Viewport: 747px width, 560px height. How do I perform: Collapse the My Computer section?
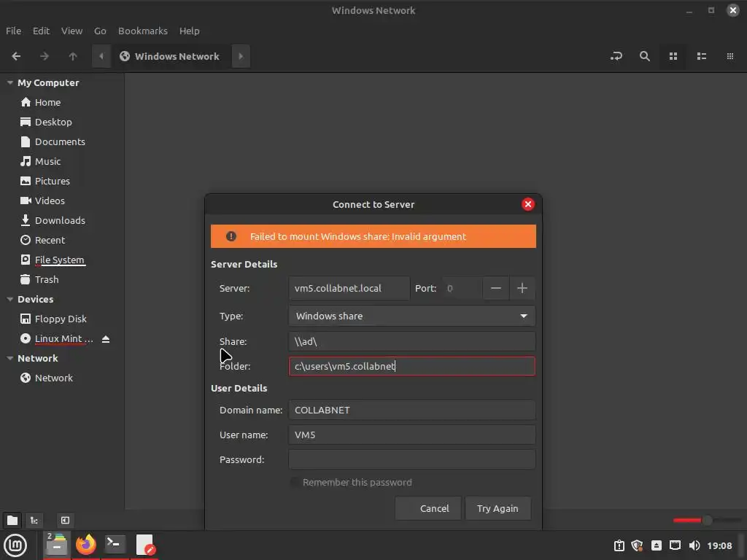coord(9,83)
